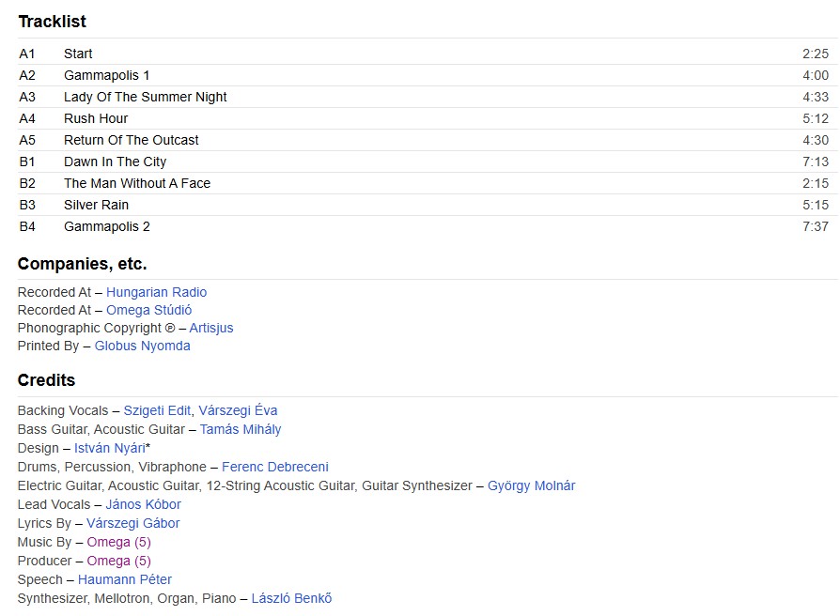Viewport: 840px width, 616px height.
Task: Click the György Molnár link
Action: coord(531,485)
